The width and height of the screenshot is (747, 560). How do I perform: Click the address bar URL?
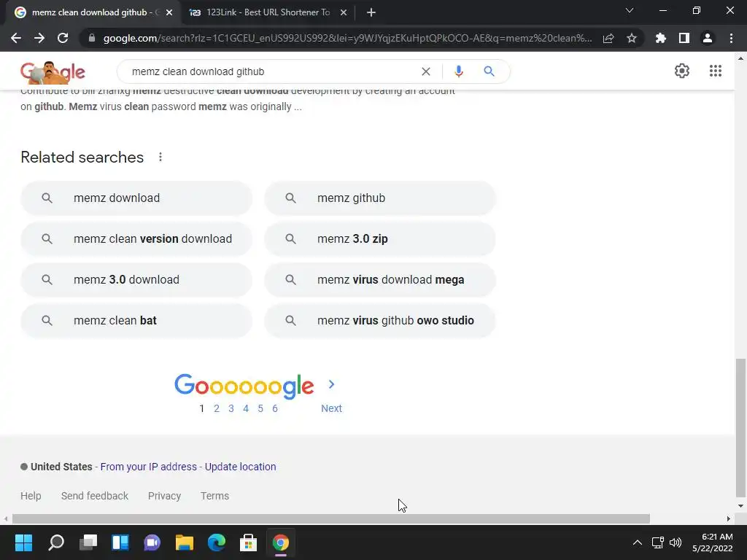[x=347, y=38]
